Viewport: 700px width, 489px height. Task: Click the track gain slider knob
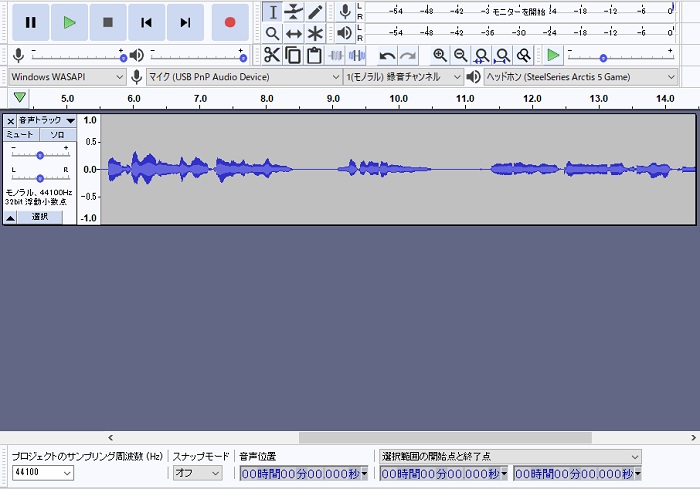click(40, 154)
